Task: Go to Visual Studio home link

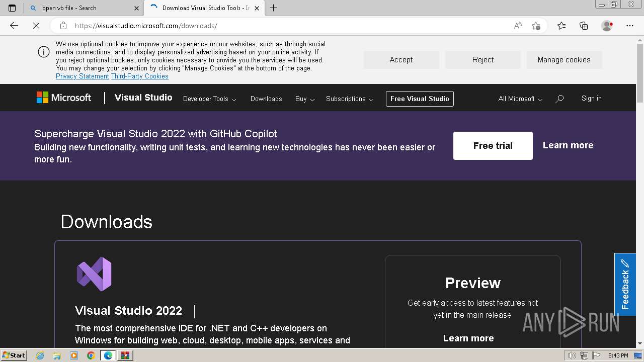Action: pos(143,98)
